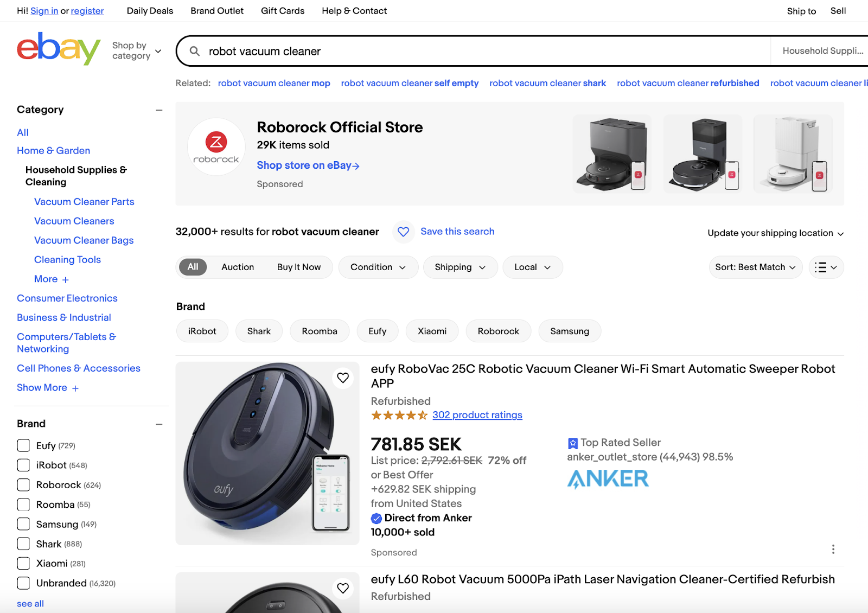Open the Condition filter dropdown
Screen dimensions: 868x613
coord(378,267)
